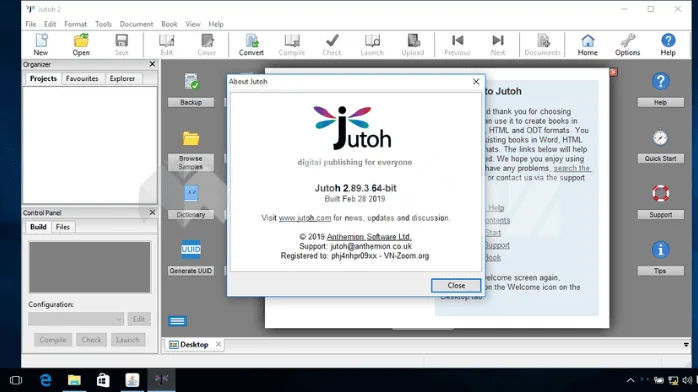This screenshot has height=392, width=698.
Task: Click the Home toolbar icon
Action: click(x=588, y=44)
